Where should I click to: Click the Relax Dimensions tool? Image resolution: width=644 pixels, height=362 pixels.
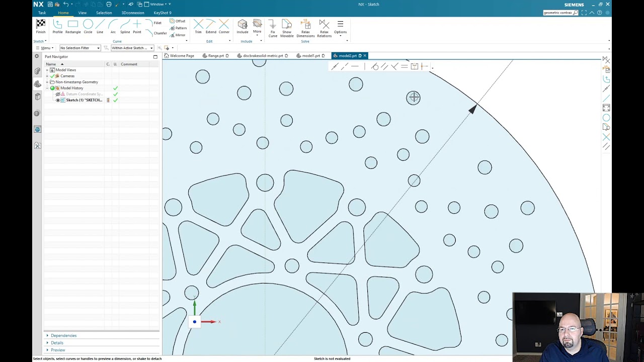[x=305, y=29]
